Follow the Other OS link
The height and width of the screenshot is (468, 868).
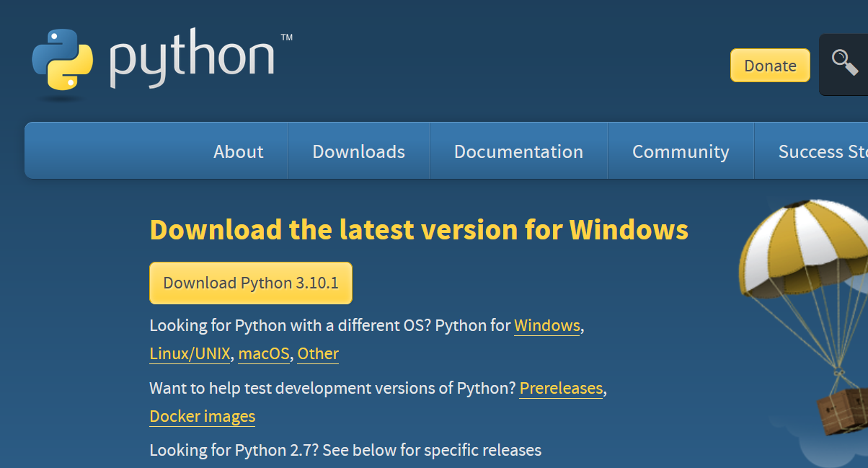(318, 354)
